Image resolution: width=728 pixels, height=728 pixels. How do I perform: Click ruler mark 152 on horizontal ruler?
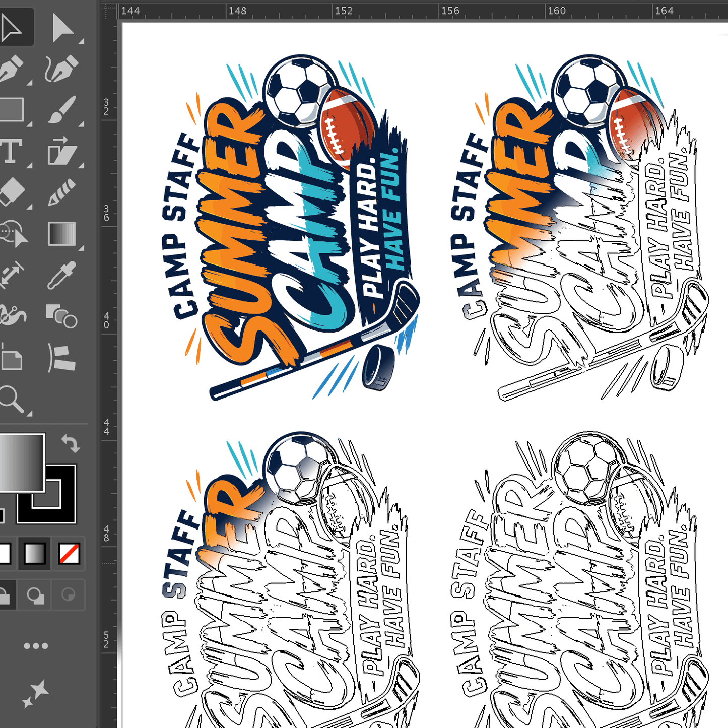coord(344,11)
